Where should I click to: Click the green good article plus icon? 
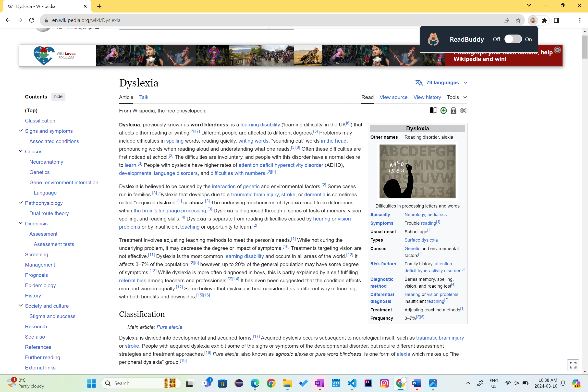tap(443, 110)
